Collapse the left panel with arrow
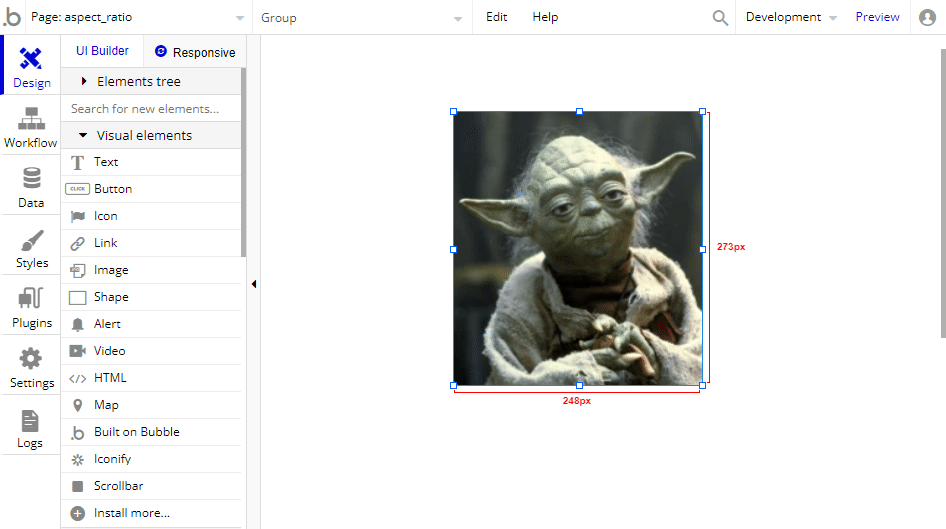This screenshot has height=529, width=946. 254,284
